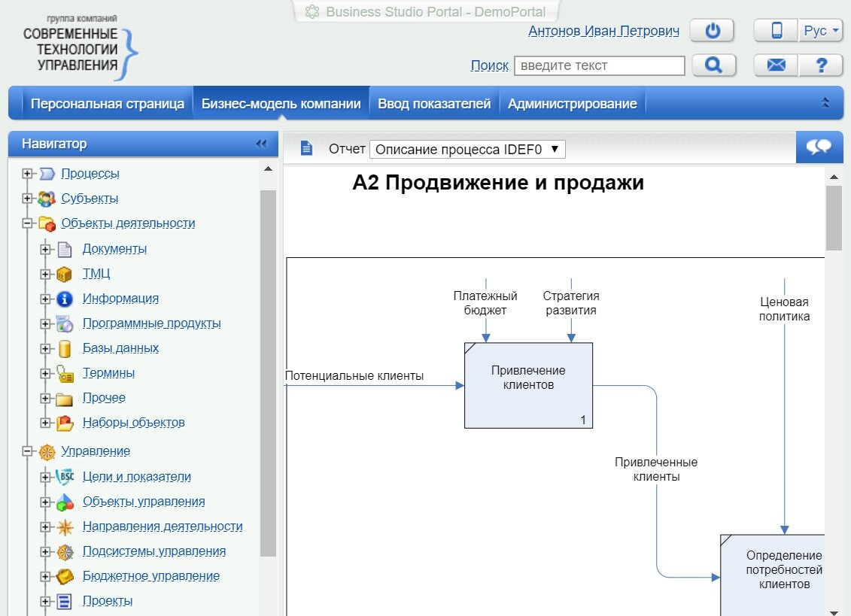
Task: Type in the search text field
Action: click(x=598, y=65)
